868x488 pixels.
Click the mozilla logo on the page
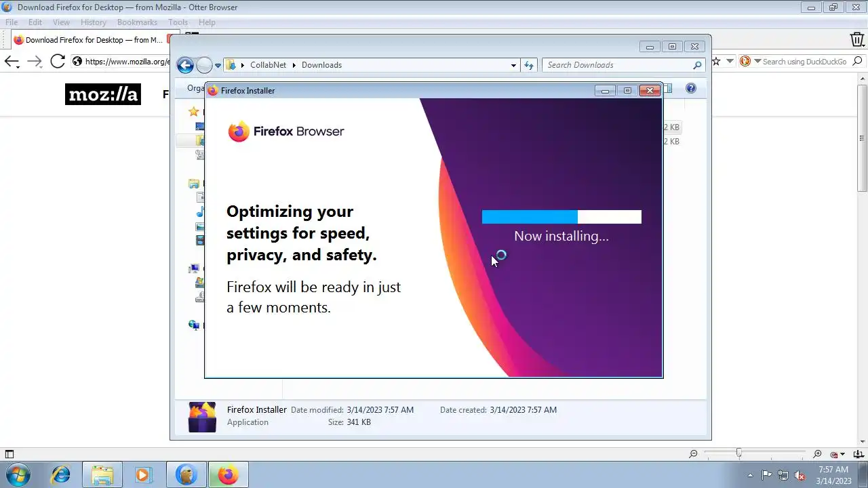click(103, 94)
